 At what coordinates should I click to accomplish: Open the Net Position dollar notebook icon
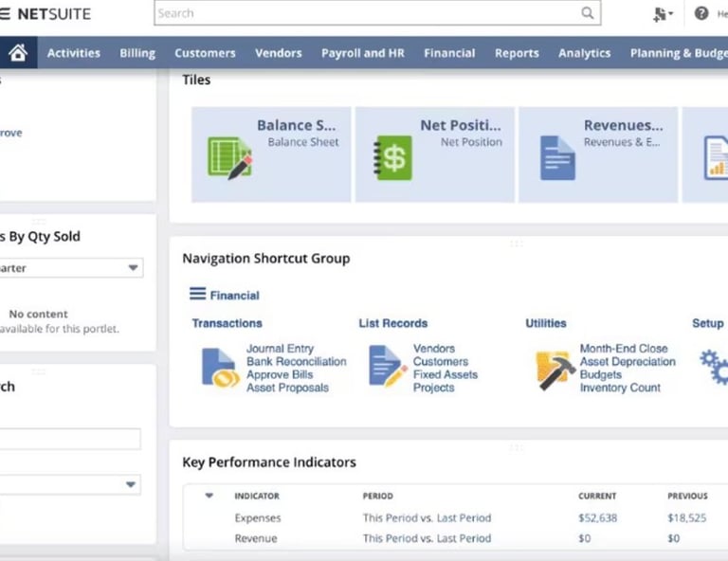[x=392, y=157]
